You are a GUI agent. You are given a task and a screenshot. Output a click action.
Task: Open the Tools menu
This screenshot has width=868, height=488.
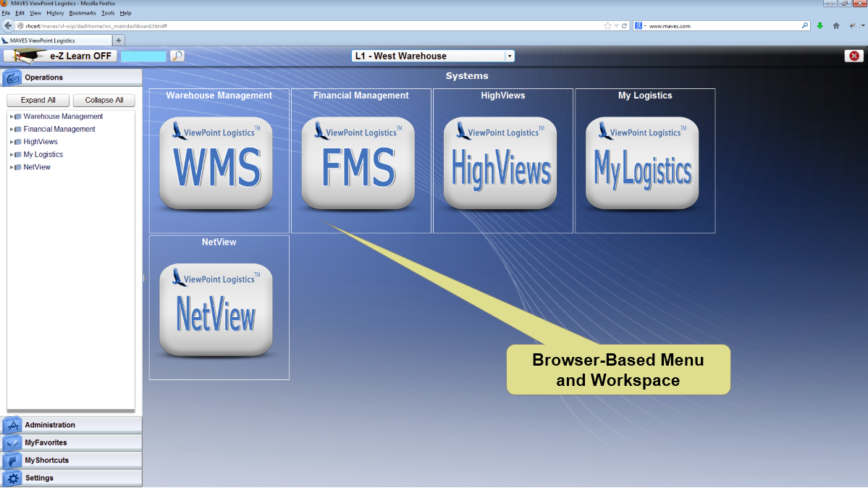(x=108, y=13)
